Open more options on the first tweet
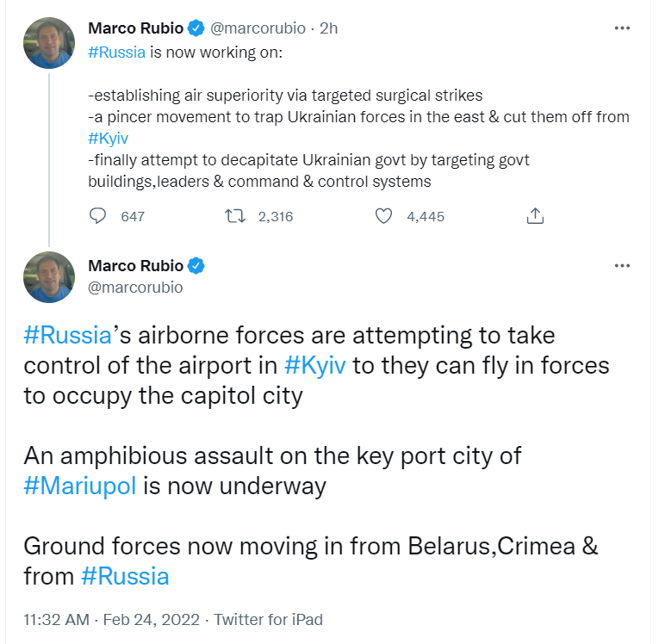 click(x=622, y=28)
